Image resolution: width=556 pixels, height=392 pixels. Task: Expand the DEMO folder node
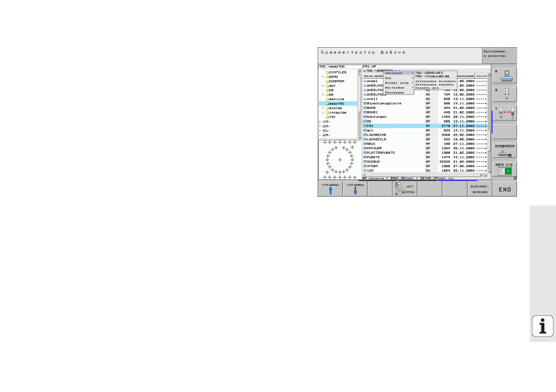click(x=323, y=77)
